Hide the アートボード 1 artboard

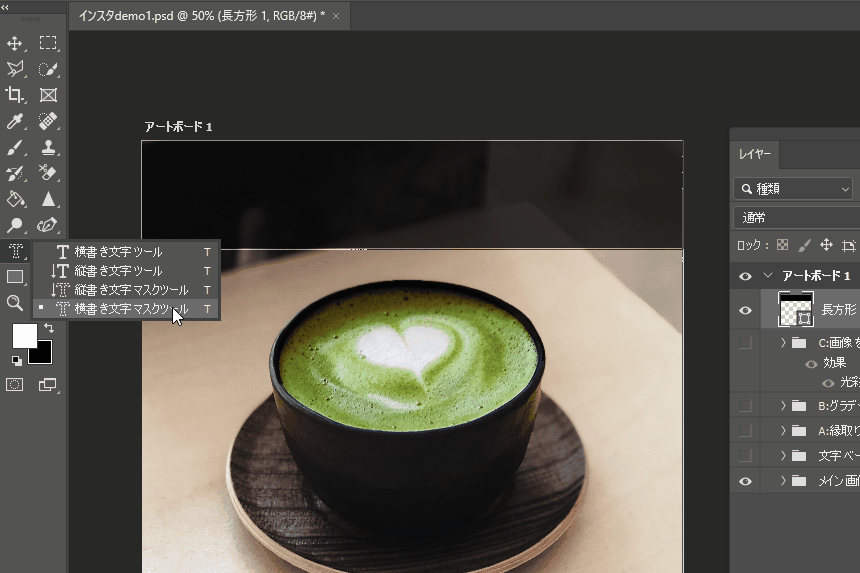[745, 276]
